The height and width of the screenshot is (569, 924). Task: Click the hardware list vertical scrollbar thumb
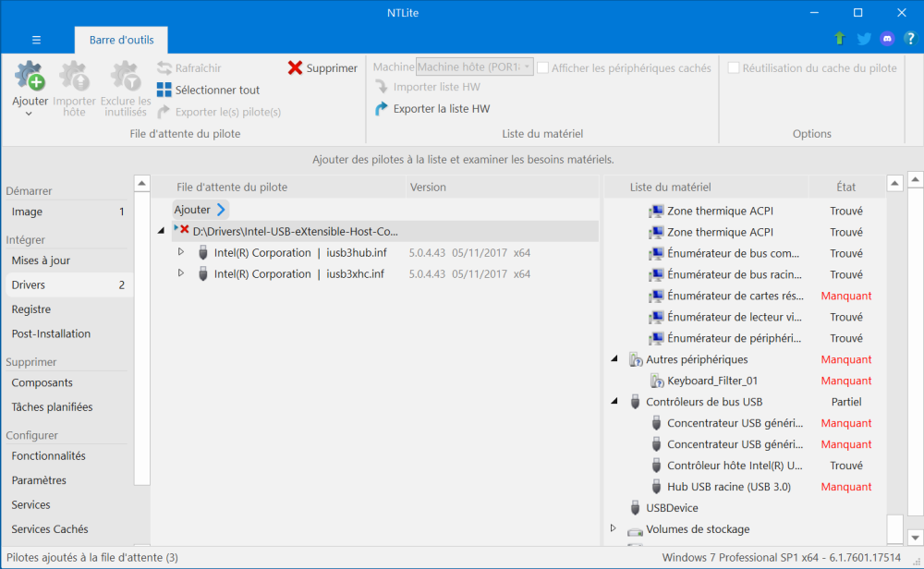pyautogui.click(x=894, y=529)
